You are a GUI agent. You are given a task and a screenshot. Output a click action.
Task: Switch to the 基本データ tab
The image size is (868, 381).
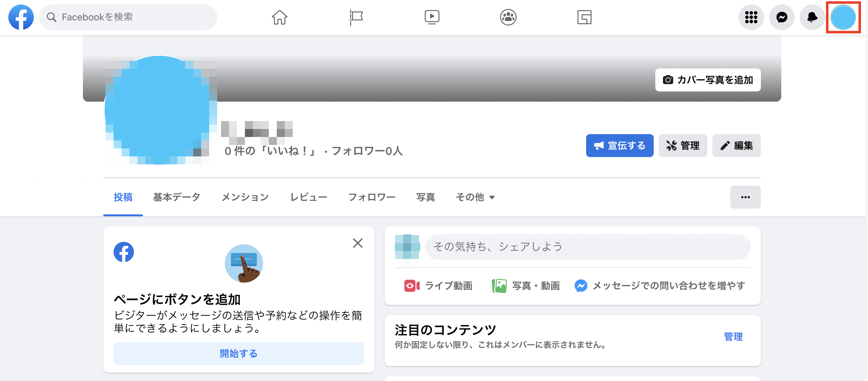pos(176,197)
